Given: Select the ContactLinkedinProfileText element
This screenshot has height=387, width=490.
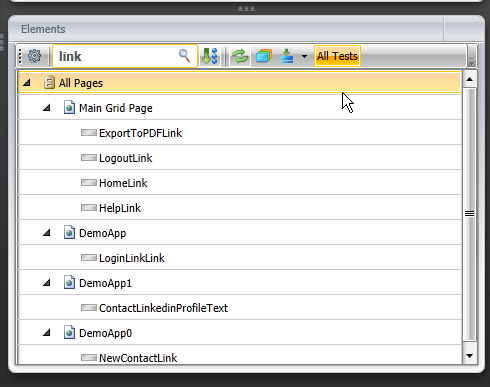Looking at the screenshot, I should point(239,308).
